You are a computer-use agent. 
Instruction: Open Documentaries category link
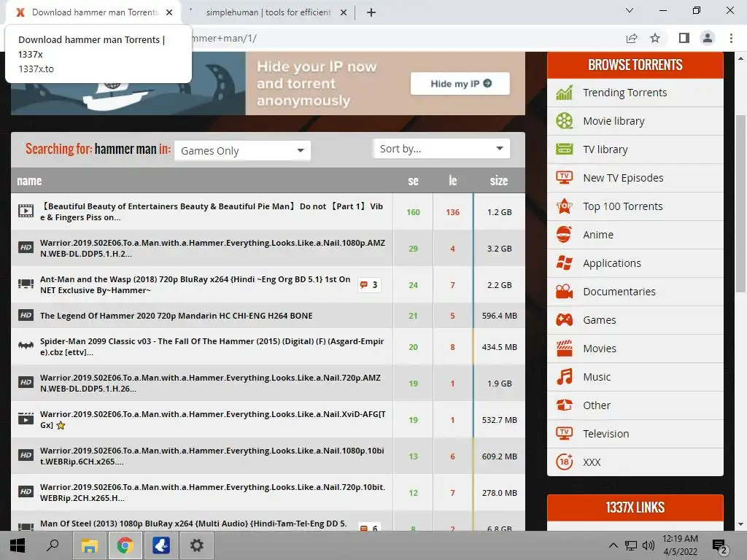619,292
